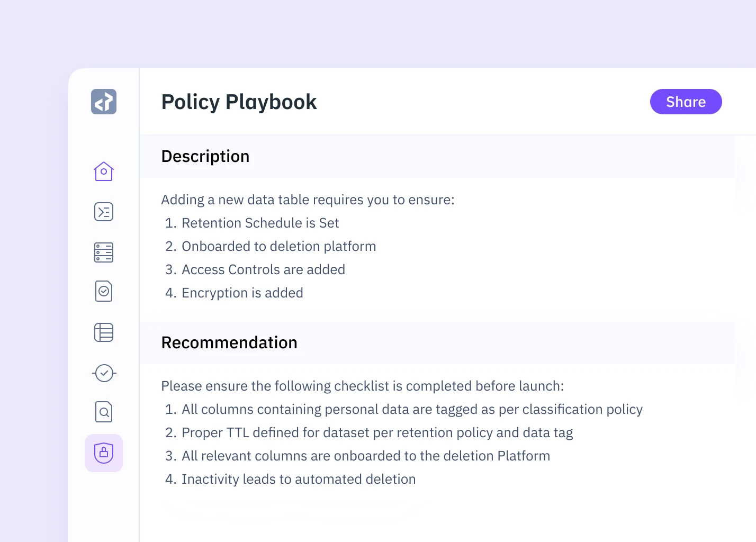756x542 pixels.
Task: Click the Policy Playbook title
Action: (x=239, y=102)
